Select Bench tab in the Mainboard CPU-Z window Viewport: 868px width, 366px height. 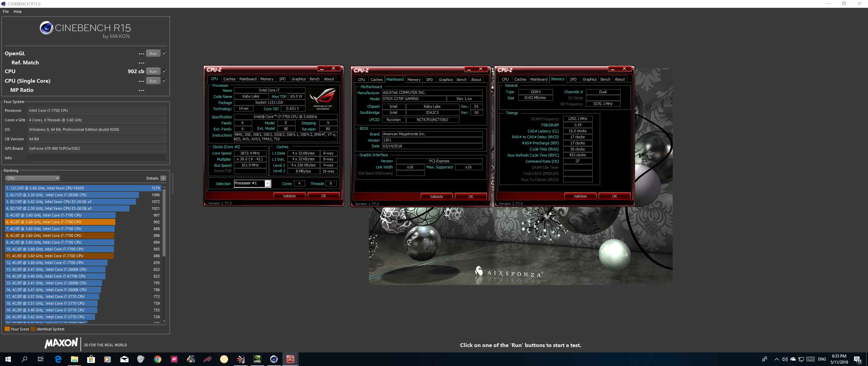click(461, 80)
